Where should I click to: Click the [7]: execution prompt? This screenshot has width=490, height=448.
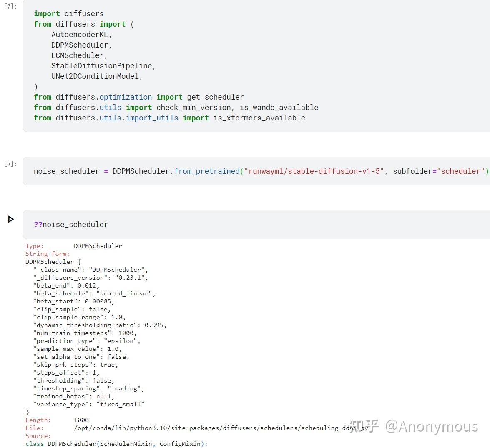10,7
